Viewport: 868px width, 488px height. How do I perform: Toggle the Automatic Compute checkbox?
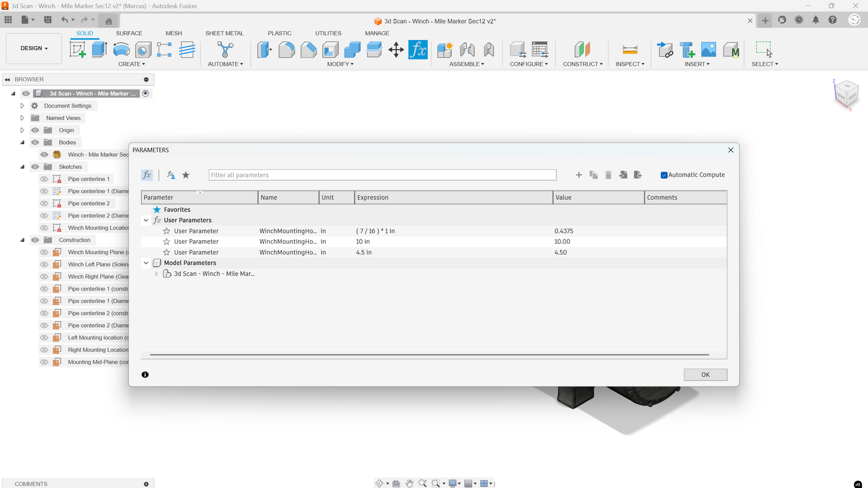tap(664, 175)
